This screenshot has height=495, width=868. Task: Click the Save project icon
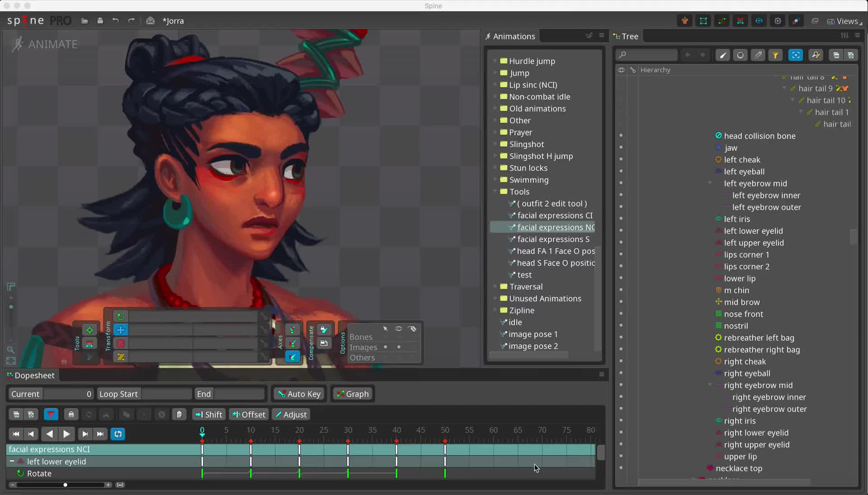pos(100,21)
